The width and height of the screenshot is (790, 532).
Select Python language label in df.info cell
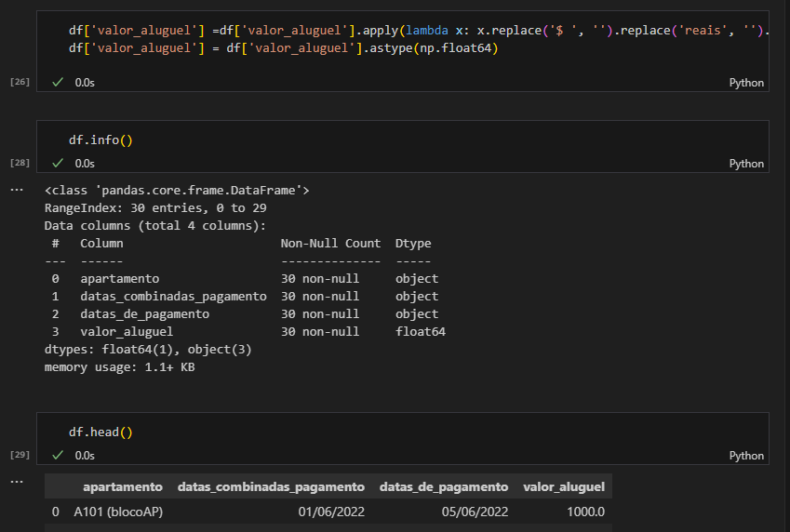tap(746, 164)
